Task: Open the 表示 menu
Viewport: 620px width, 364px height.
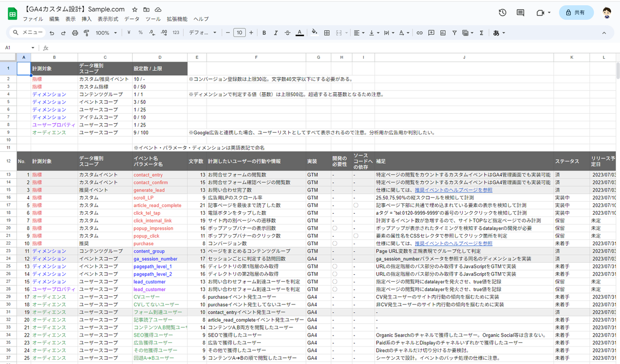Action: (70, 19)
